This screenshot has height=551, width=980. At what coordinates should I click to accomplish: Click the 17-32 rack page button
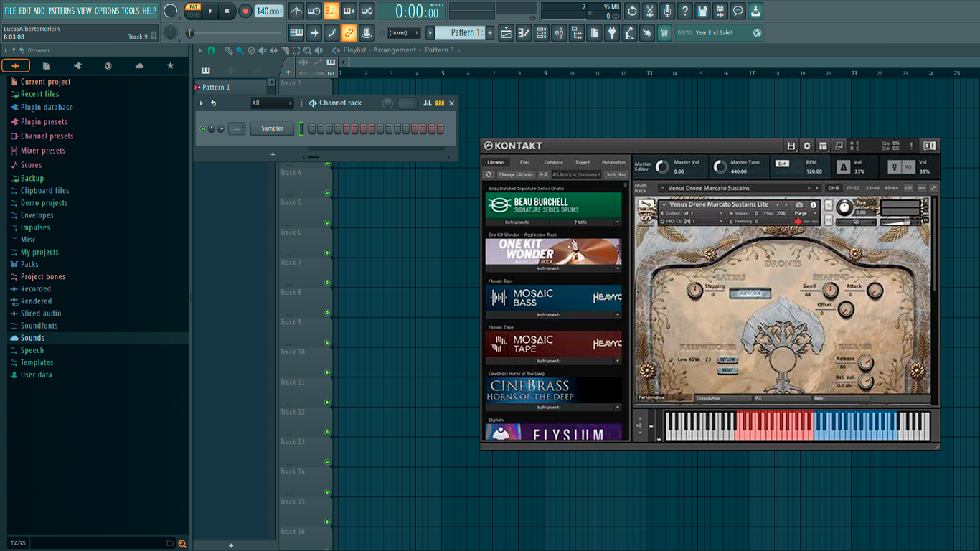[x=852, y=188]
